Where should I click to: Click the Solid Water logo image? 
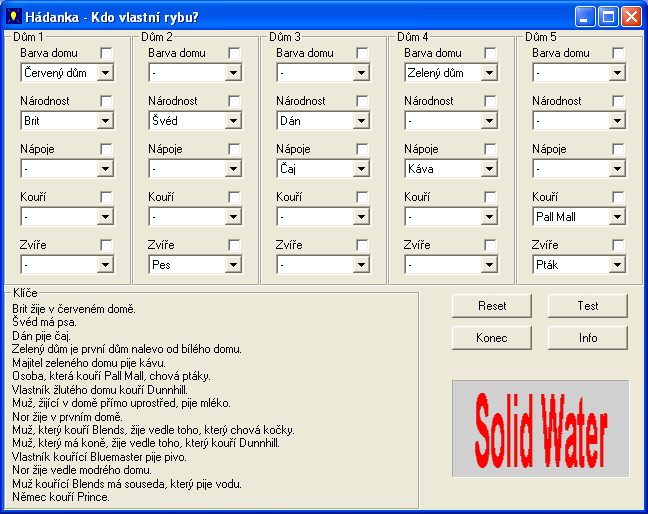point(540,428)
